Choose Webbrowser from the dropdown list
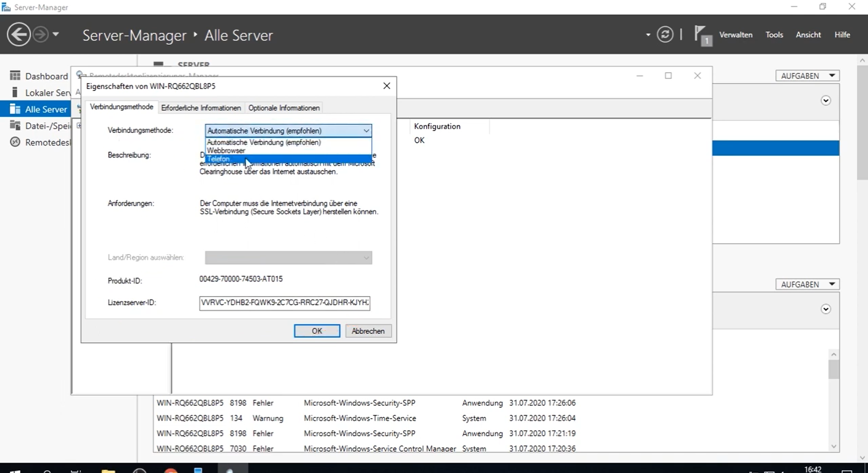Image resolution: width=868 pixels, height=473 pixels. (x=226, y=151)
